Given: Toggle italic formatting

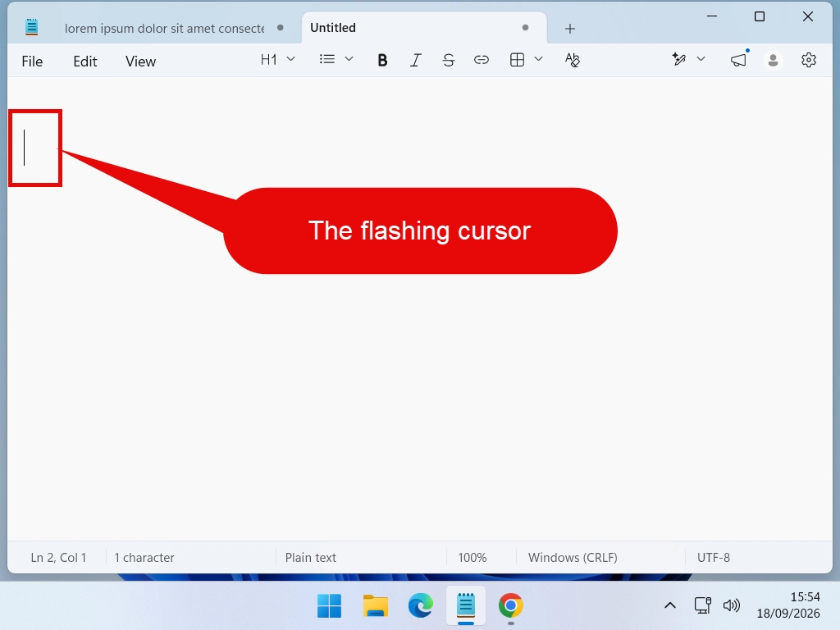Looking at the screenshot, I should [x=415, y=60].
